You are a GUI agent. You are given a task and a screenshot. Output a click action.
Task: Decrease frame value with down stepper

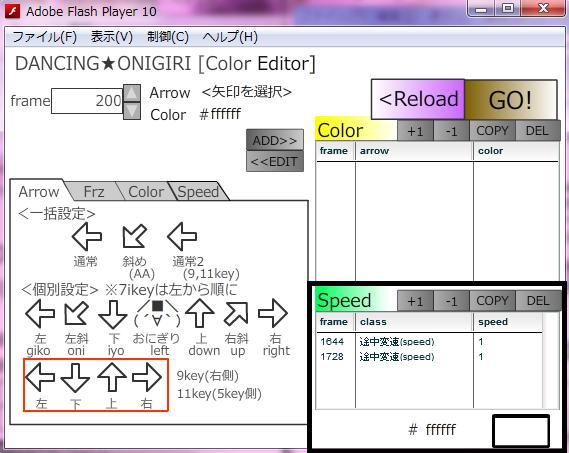tap(132, 111)
